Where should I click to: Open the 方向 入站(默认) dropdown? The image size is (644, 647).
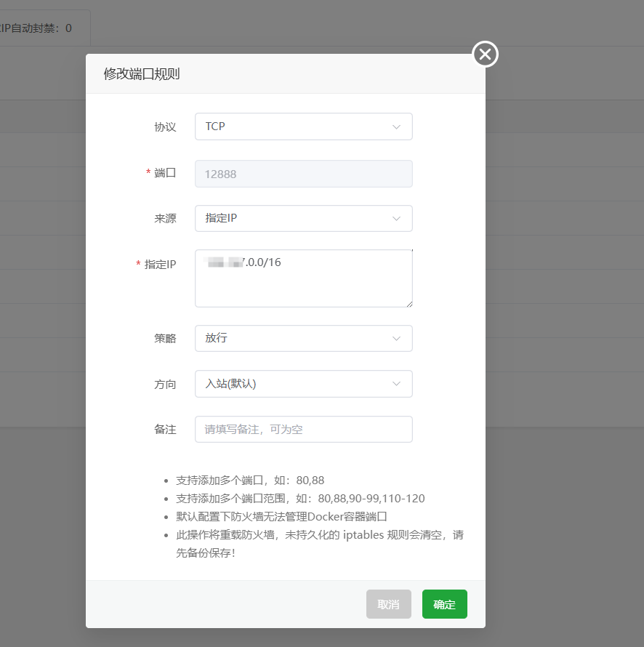click(x=304, y=384)
